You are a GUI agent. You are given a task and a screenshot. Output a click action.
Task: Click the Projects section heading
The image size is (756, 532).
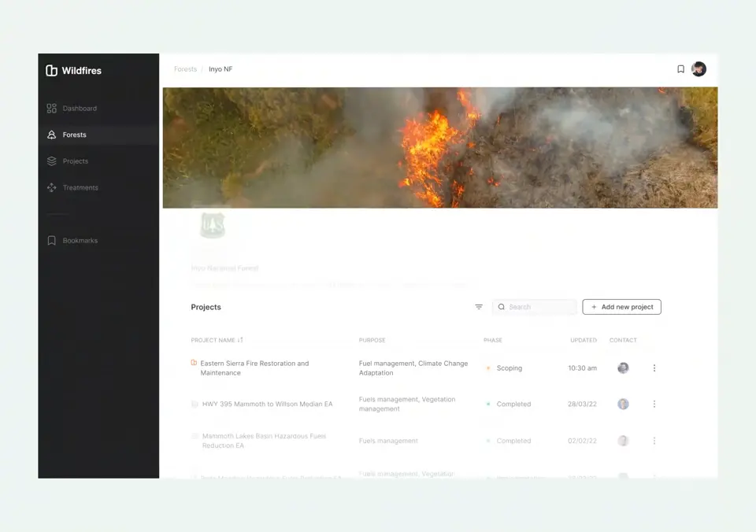click(206, 307)
